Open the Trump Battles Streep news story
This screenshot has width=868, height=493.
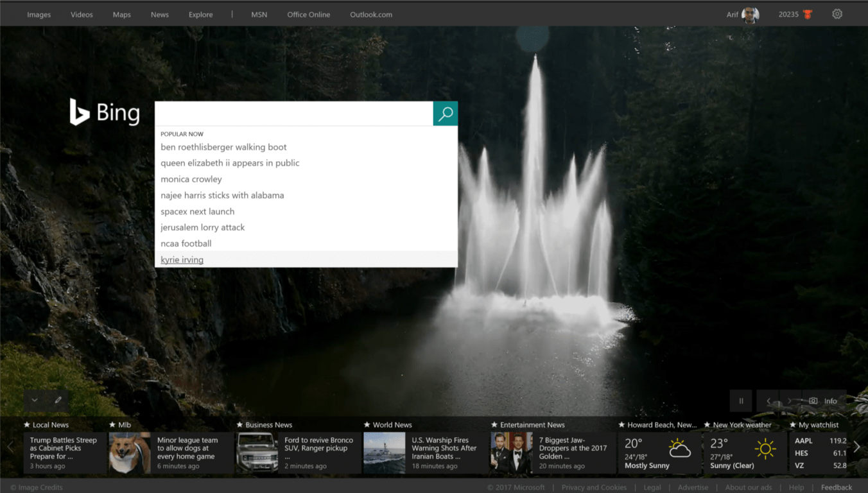(x=65, y=453)
